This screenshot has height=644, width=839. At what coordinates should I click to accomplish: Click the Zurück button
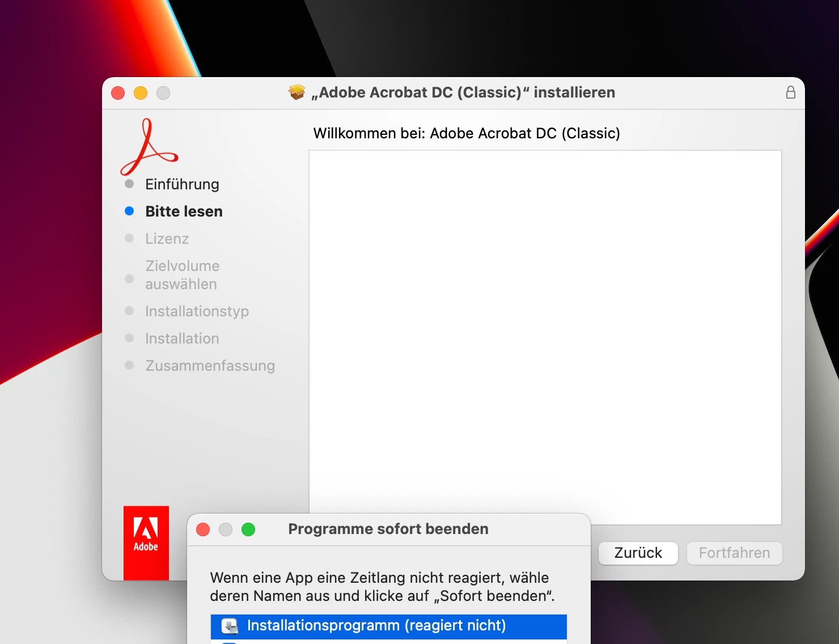point(638,553)
